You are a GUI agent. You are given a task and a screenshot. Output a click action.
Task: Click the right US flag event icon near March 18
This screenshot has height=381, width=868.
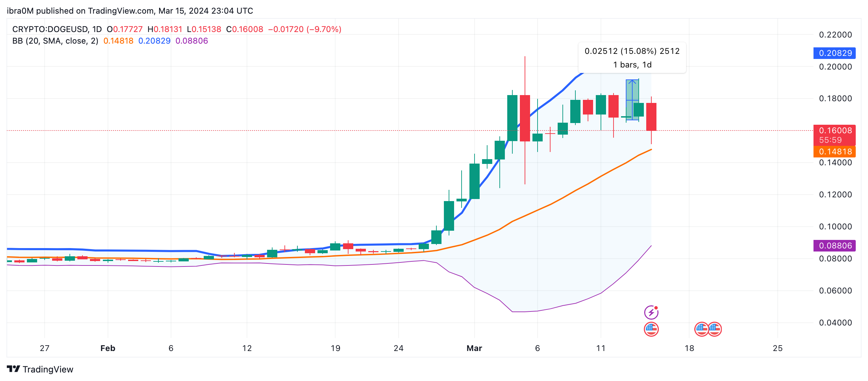pos(715,329)
